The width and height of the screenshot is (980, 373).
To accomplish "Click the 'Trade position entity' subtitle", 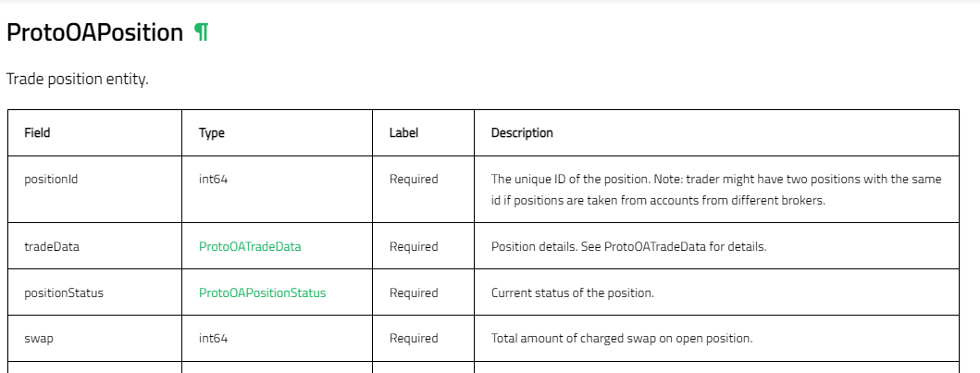I will 78,80.
